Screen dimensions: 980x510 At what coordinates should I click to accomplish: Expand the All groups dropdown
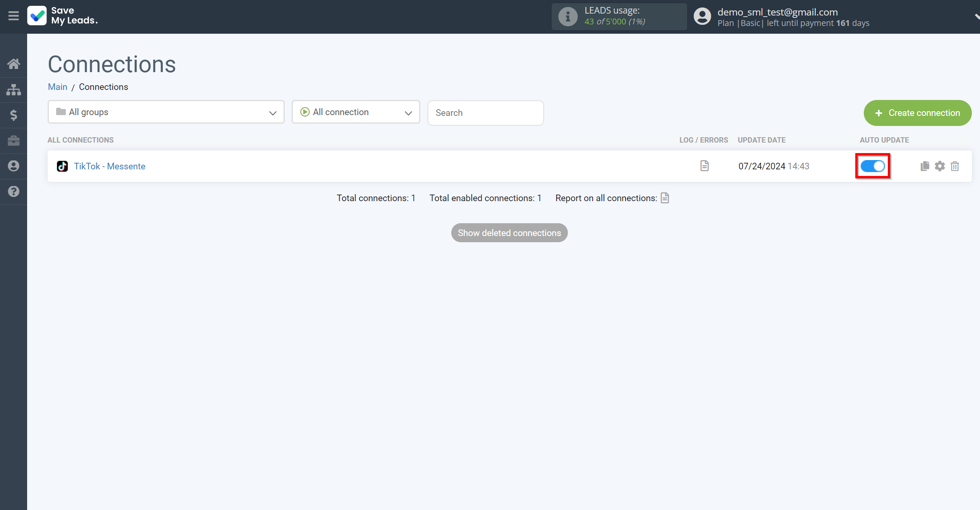(x=165, y=112)
